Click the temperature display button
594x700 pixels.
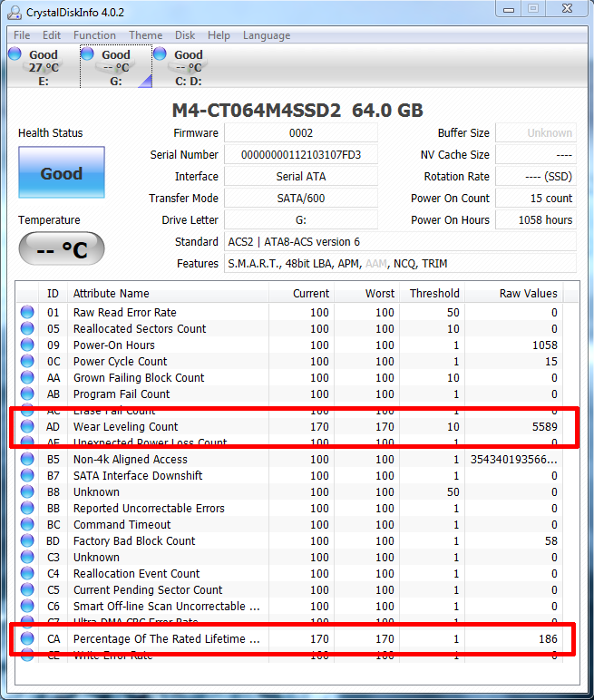click(62, 248)
